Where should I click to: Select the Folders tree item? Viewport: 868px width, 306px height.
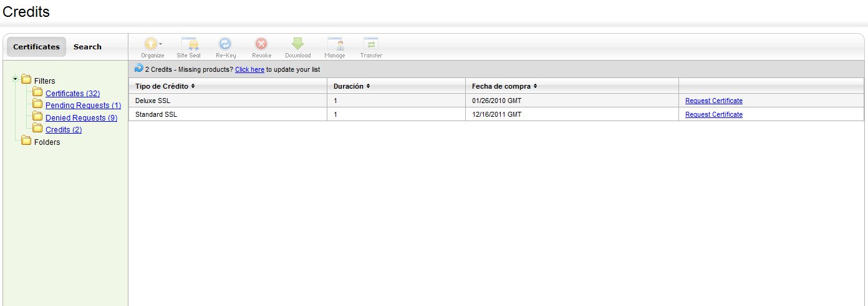tap(47, 142)
